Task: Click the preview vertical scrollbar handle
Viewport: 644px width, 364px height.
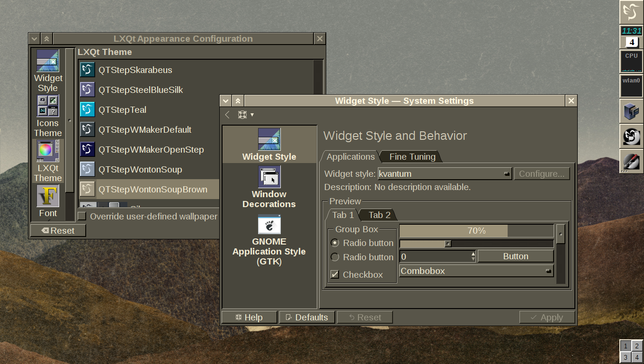Action: pos(561,234)
